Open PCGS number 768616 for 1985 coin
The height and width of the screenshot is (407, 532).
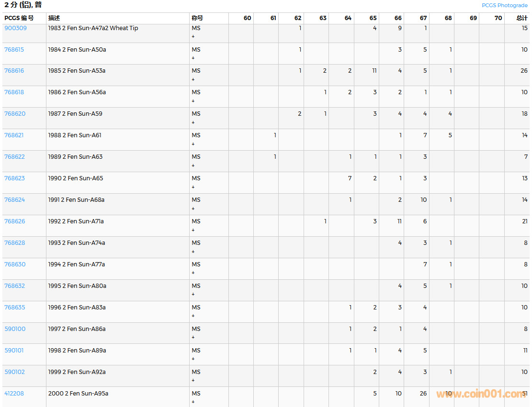tap(14, 71)
